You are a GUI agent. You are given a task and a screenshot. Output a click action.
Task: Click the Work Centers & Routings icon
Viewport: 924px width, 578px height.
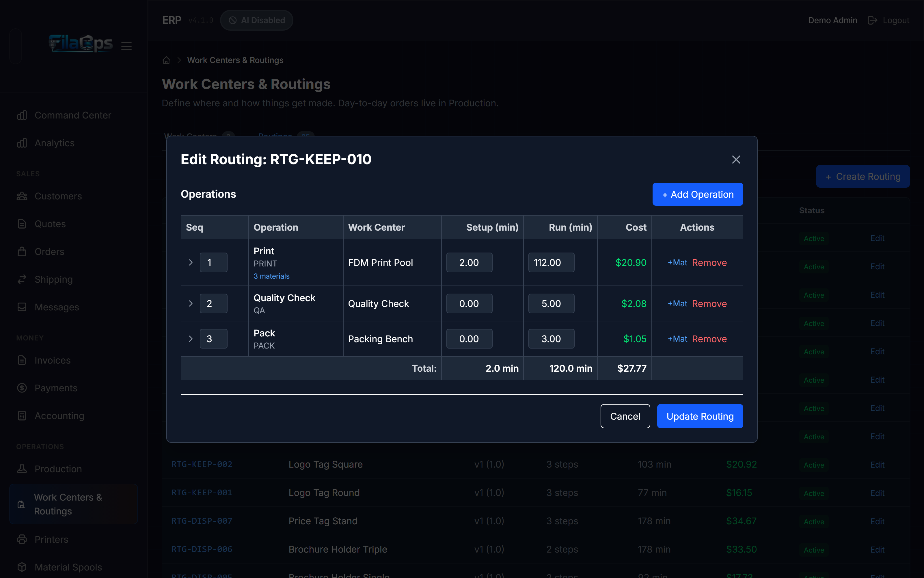tap(21, 504)
